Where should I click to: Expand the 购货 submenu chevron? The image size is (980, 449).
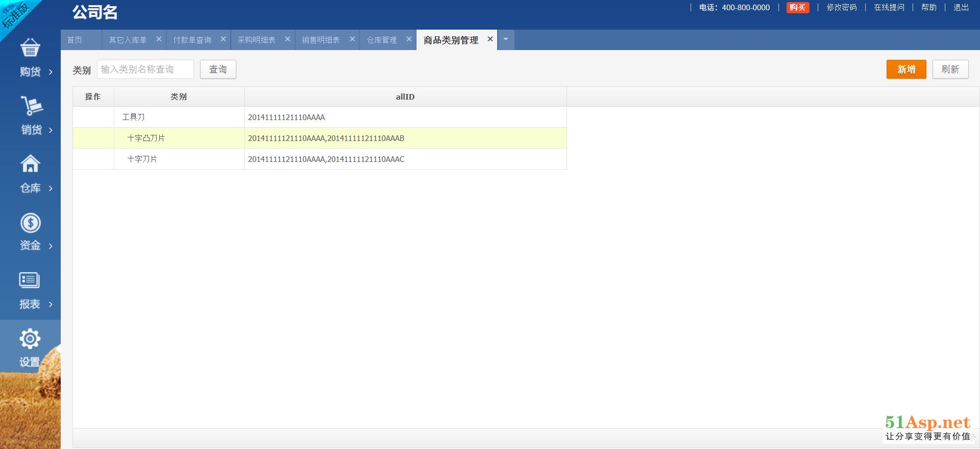[51, 72]
